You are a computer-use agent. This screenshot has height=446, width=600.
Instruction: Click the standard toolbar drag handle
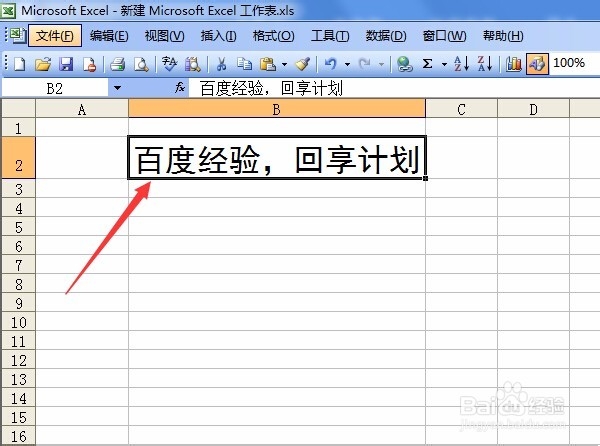6,63
